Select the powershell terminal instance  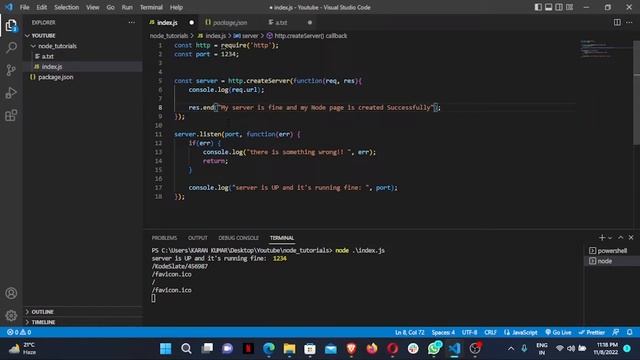tap(612, 251)
